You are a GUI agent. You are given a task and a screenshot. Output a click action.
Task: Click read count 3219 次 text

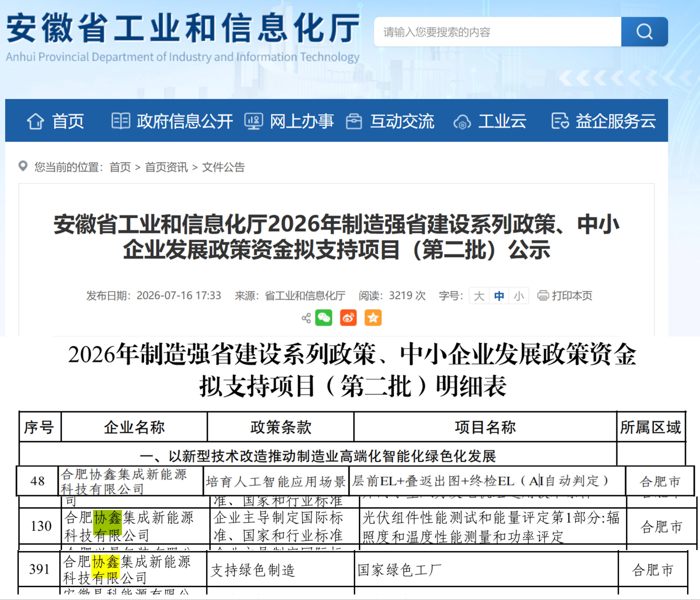(407, 295)
